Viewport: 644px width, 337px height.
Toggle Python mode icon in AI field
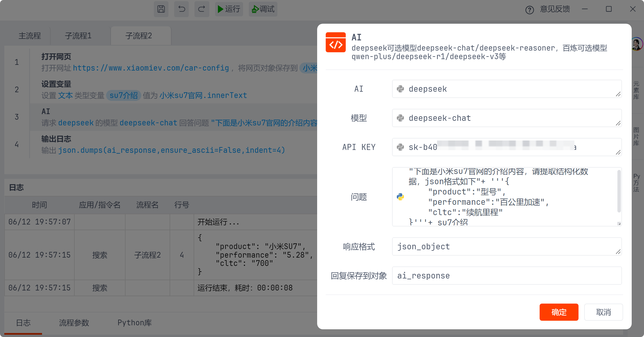tap(400, 89)
